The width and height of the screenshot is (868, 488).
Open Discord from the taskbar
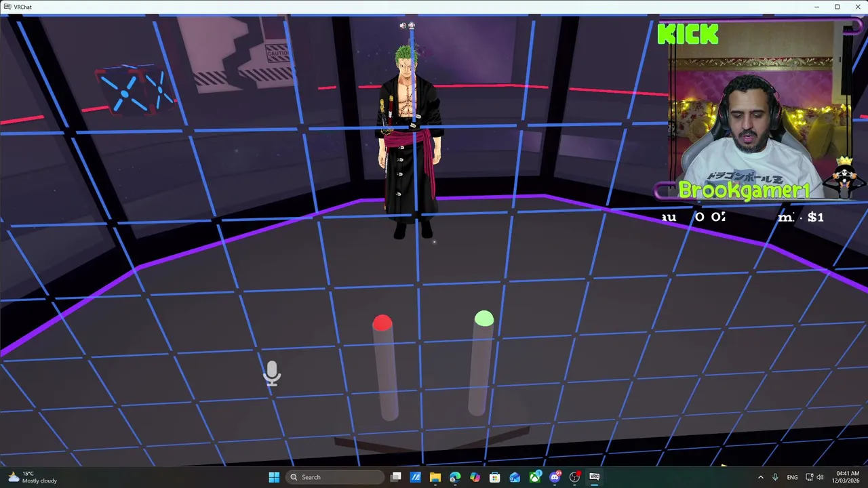pyautogui.click(x=555, y=477)
